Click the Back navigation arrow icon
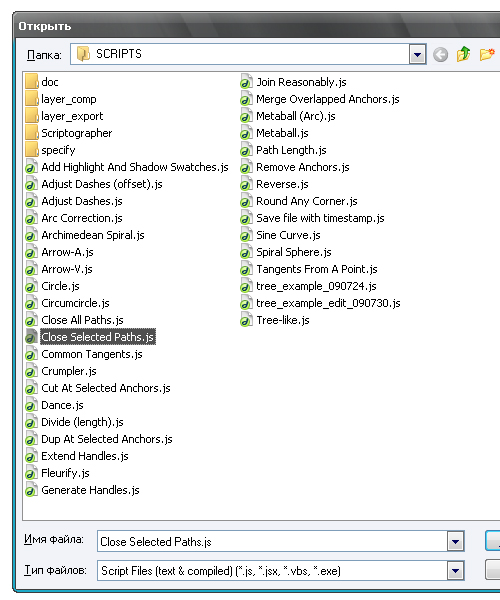 [x=440, y=55]
